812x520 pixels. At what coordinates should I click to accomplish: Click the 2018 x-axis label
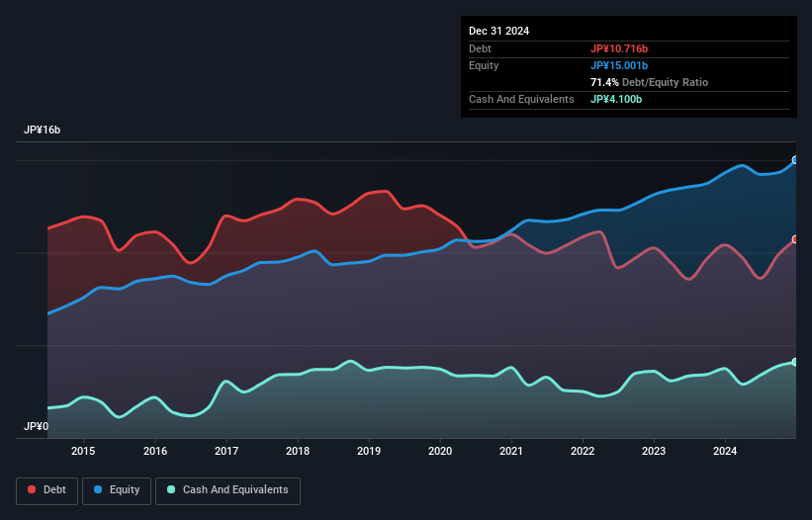point(298,451)
